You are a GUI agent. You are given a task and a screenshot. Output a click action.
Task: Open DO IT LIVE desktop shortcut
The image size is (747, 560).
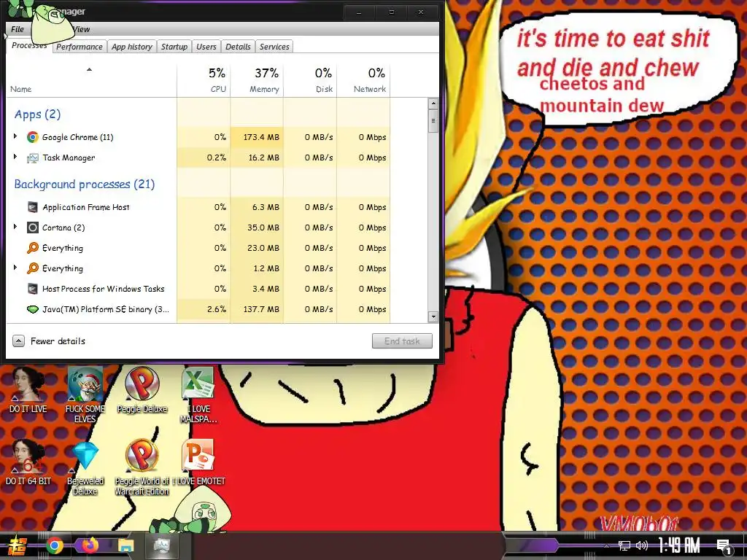28,390
